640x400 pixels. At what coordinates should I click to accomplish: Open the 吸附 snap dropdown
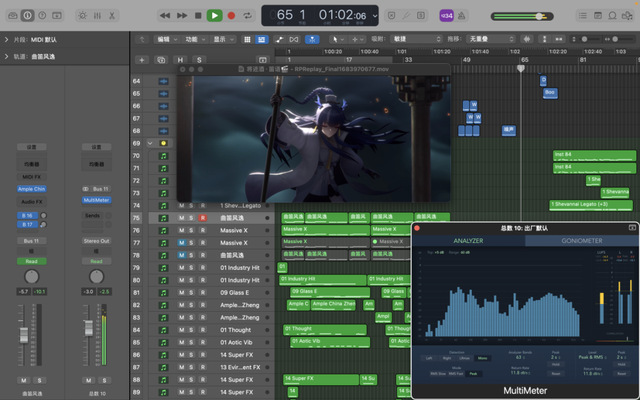click(x=416, y=39)
